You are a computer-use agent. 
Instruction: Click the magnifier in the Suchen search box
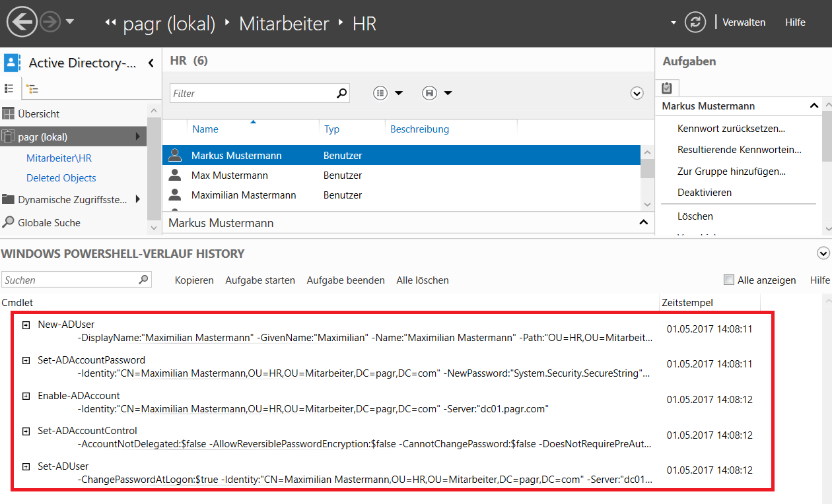coord(143,280)
